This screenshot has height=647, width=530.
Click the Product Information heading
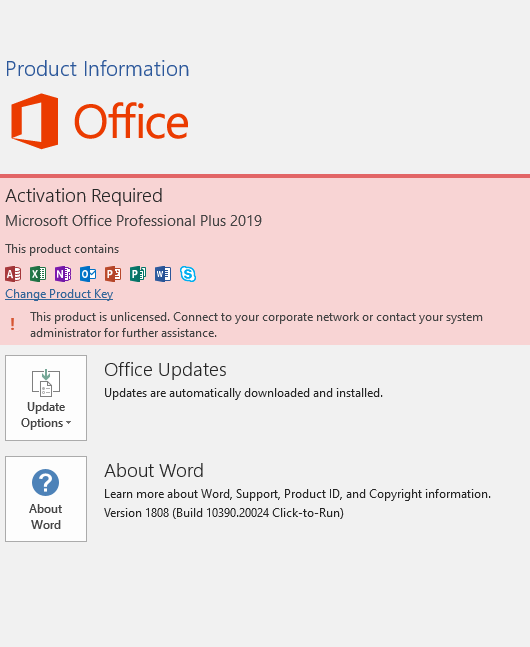coord(97,69)
